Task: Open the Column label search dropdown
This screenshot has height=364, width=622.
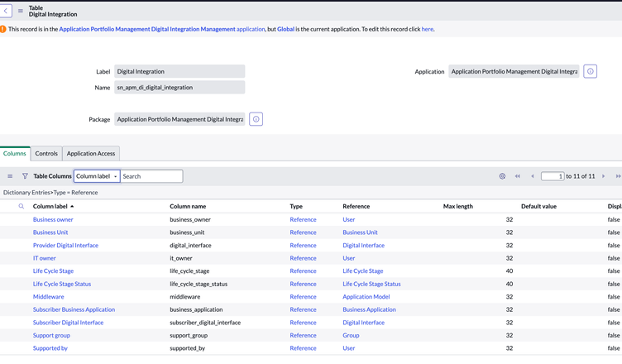Action: pos(97,176)
